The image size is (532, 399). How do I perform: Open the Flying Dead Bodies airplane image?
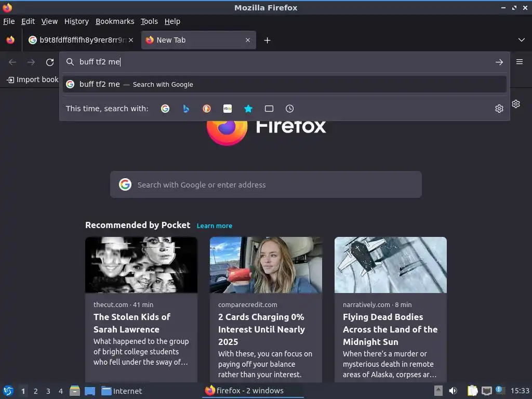tap(391, 265)
